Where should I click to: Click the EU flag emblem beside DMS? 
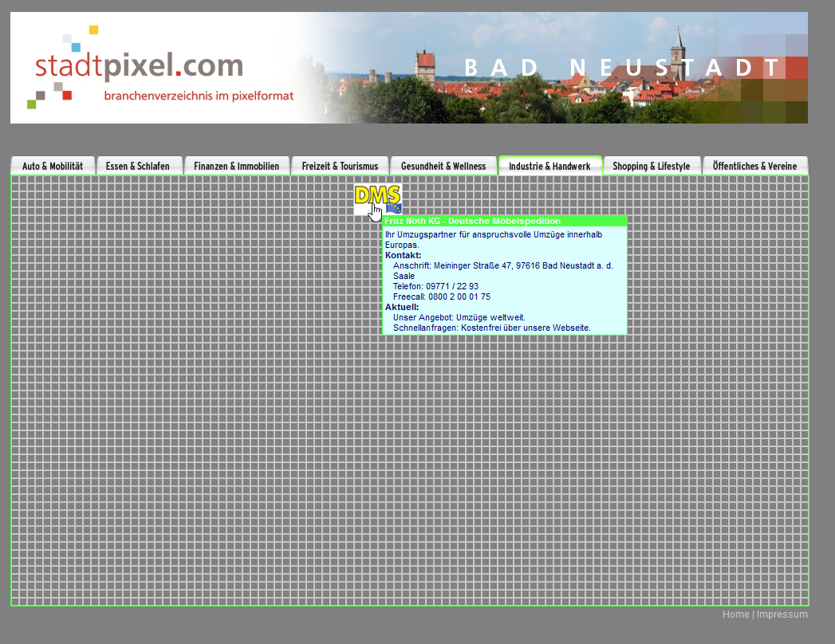coord(394,208)
